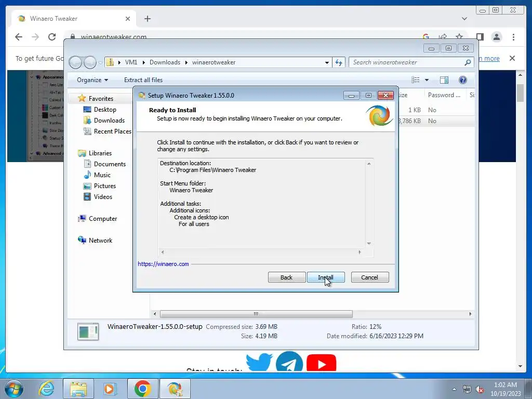Image resolution: width=532 pixels, height=399 pixels.
Task: Open Chrome side panel icon
Action: 480,37
